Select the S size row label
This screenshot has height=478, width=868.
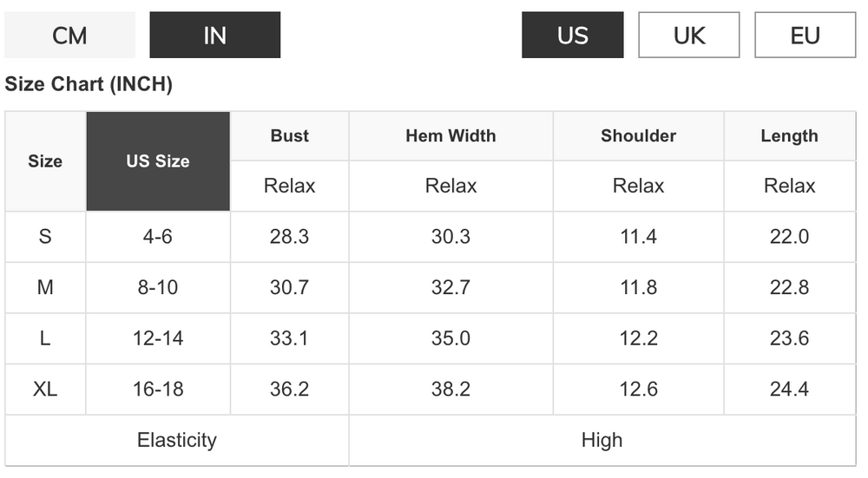(45, 237)
